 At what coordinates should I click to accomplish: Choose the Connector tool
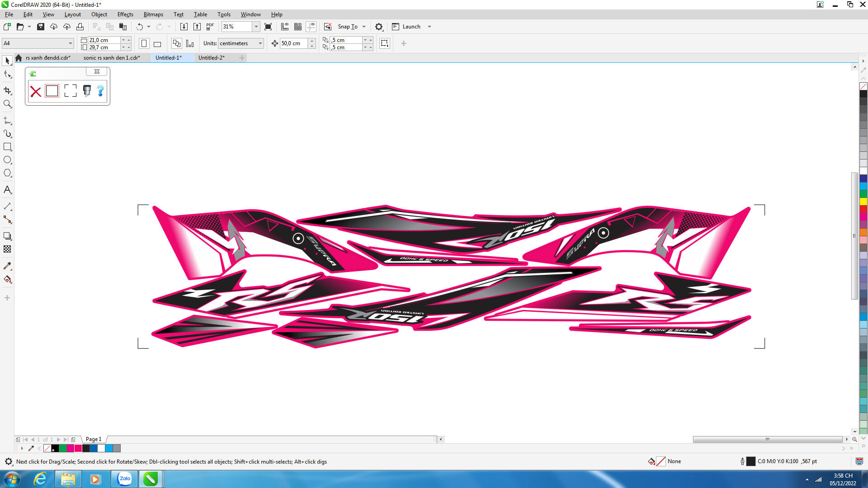coord(7,220)
